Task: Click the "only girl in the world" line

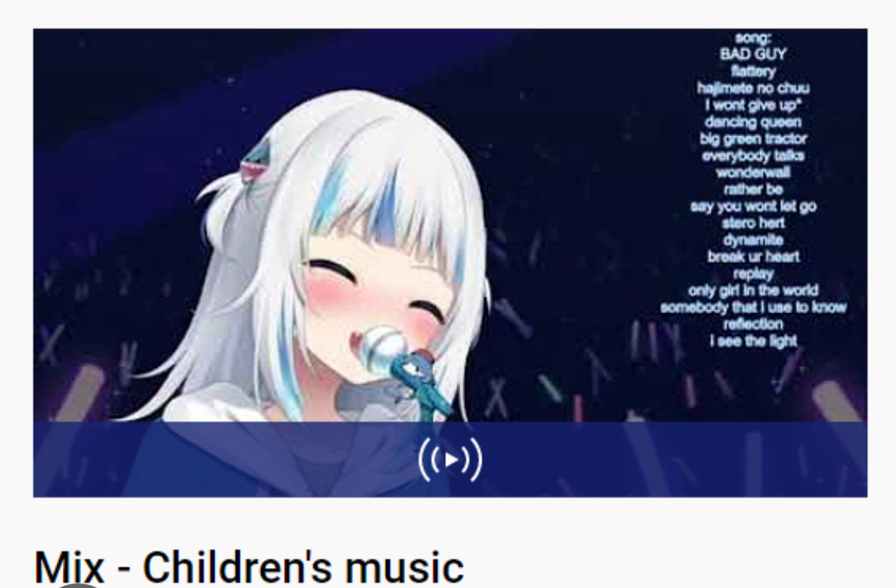Action: tap(753, 290)
